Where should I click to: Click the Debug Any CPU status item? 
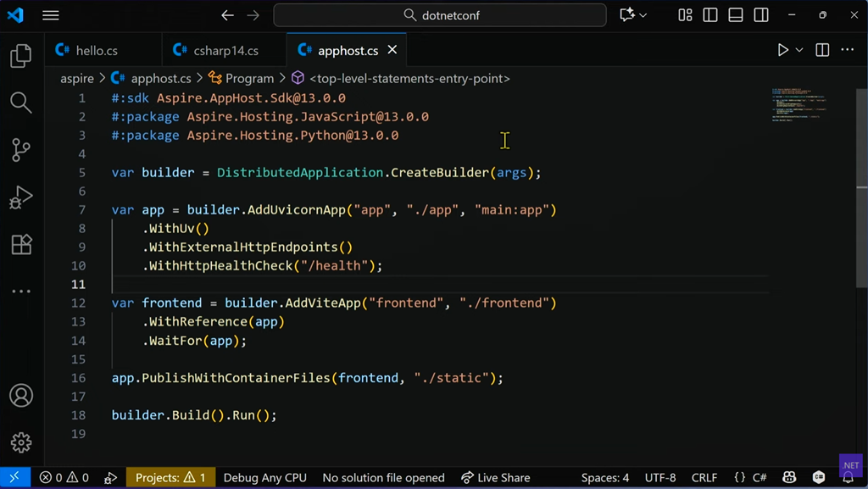264,478
